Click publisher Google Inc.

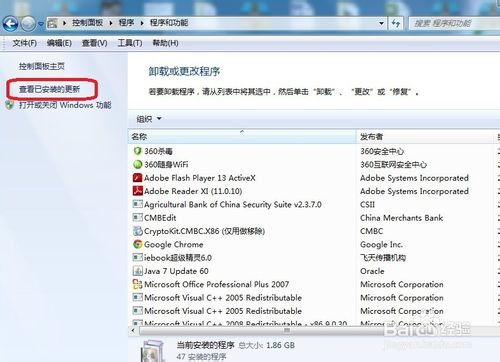tap(381, 244)
